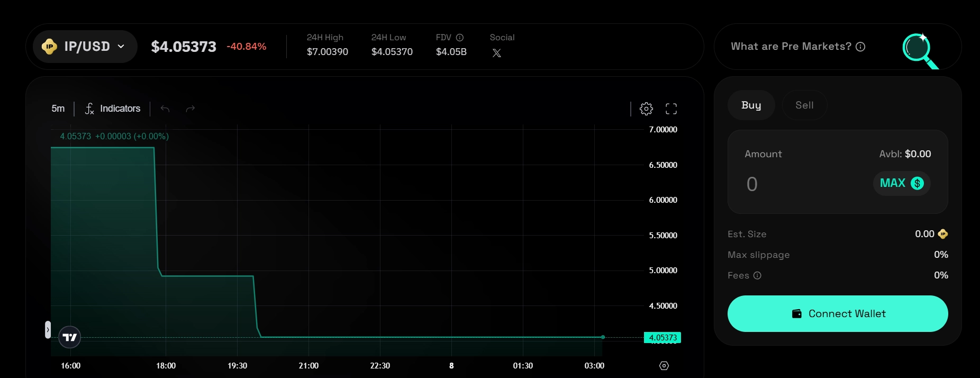
Task: Open the 5m timeframe selector
Action: [x=58, y=109]
